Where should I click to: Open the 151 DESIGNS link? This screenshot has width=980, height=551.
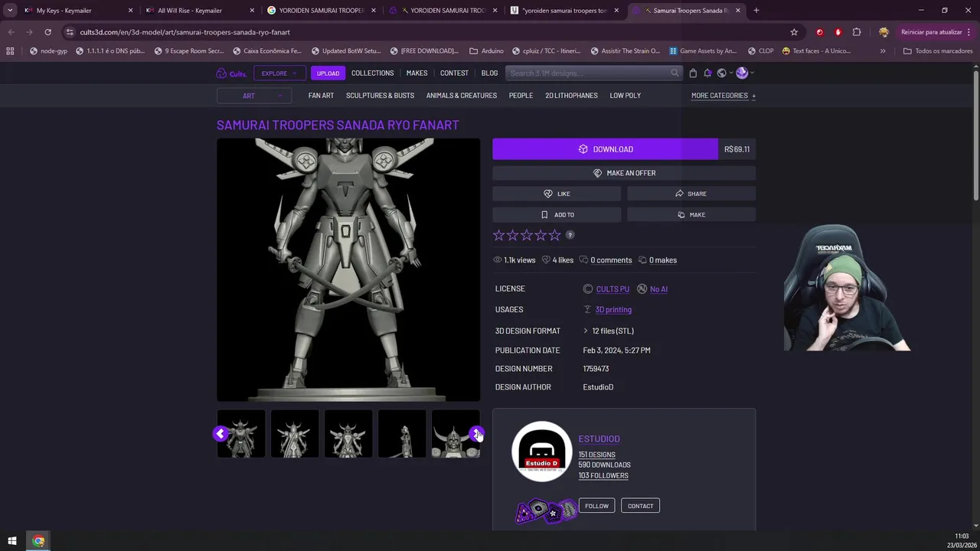(596, 455)
